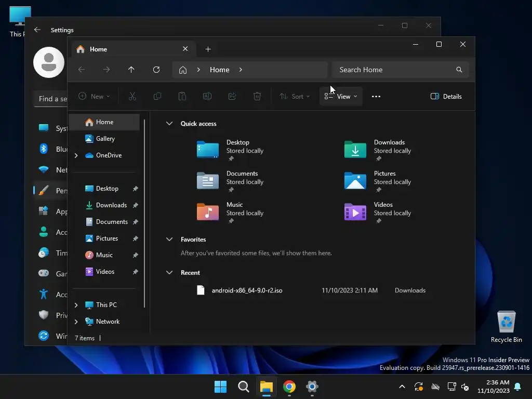Open the Music folder in Quick access
This screenshot has width=532, height=399.
[x=208, y=212]
